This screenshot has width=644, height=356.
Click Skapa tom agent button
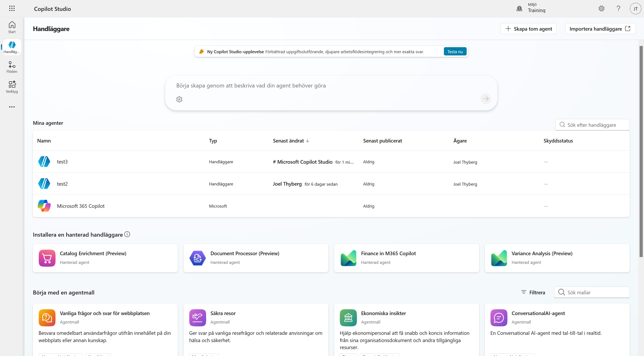tap(528, 29)
